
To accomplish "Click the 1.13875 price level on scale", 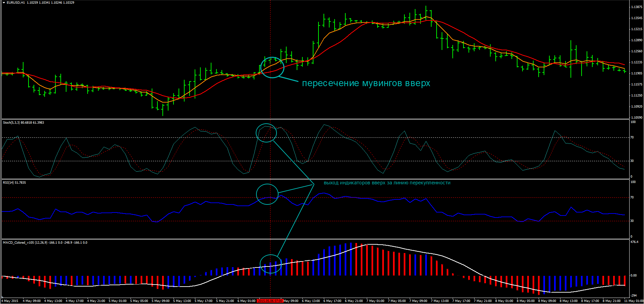I will click(637, 7).
